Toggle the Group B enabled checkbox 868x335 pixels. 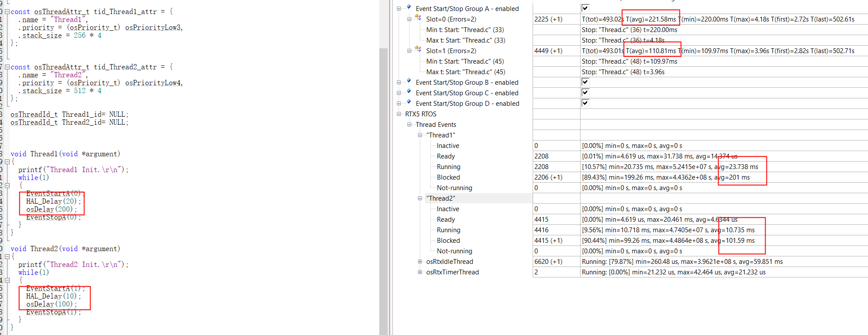[585, 82]
